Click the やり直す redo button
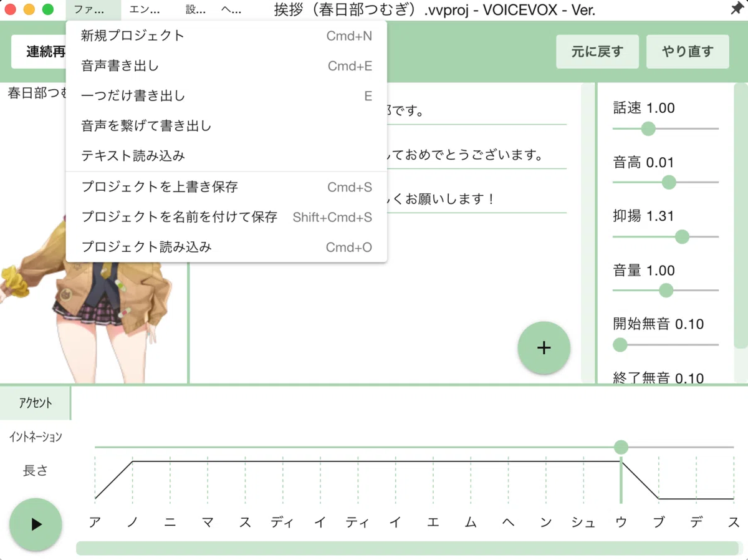Image resolution: width=748 pixels, height=560 pixels. pyautogui.click(x=688, y=52)
